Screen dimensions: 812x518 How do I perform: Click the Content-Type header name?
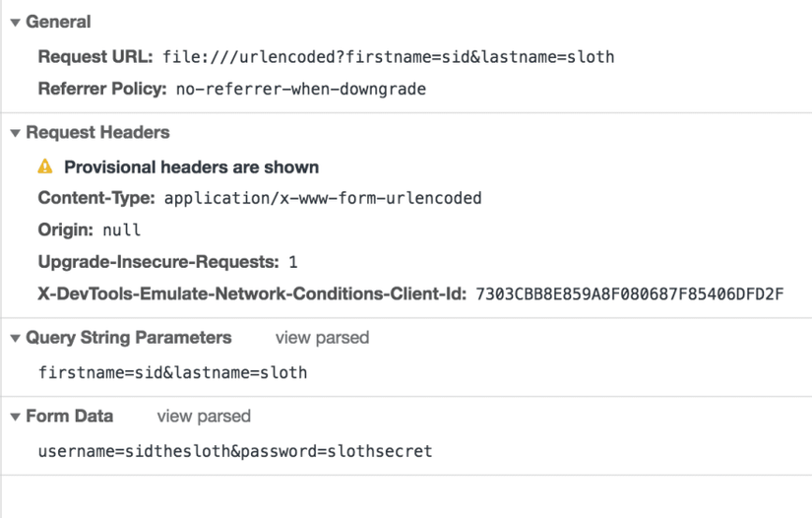(x=96, y=198)
